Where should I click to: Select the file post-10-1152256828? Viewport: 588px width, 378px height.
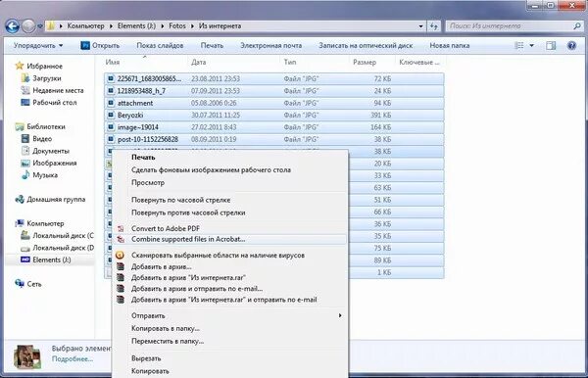click(274, 139)
